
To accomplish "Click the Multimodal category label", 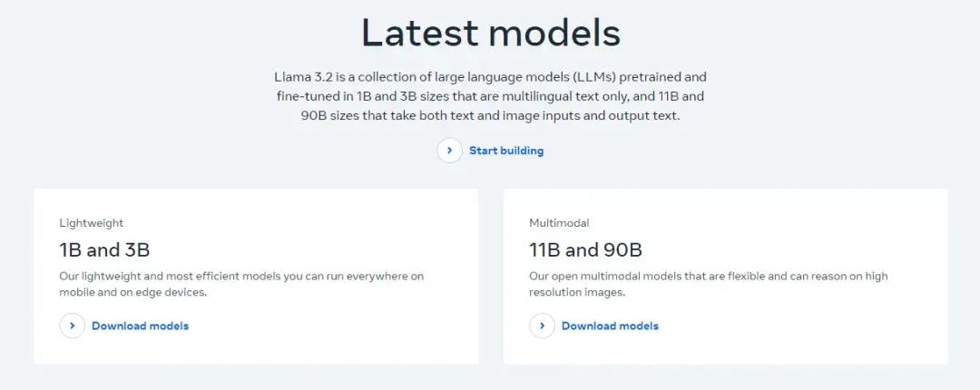I will 557,222.
